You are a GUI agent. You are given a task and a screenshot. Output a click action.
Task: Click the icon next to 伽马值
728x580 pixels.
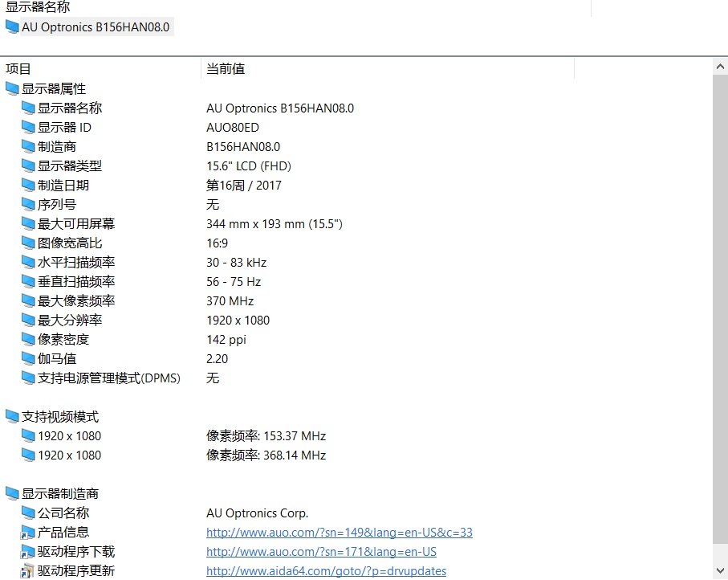coord(30,358)
